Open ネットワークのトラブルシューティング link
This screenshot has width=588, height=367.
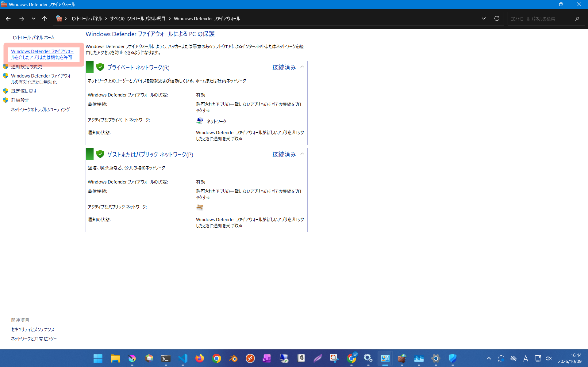click(x=40, y=109)
